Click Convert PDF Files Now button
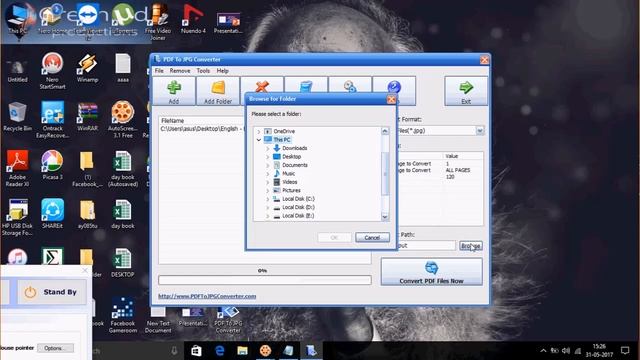 (x=431, y=272)
